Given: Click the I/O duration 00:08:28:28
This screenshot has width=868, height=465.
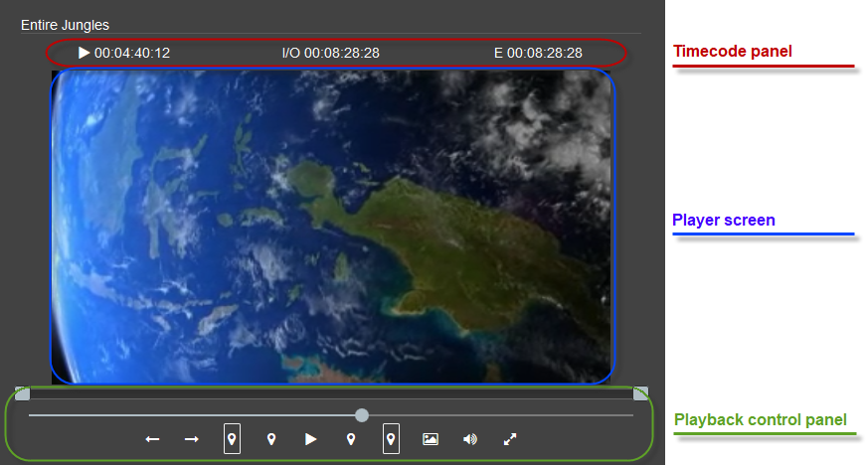Looking at the screenshot, I should [x=331, y=53].
